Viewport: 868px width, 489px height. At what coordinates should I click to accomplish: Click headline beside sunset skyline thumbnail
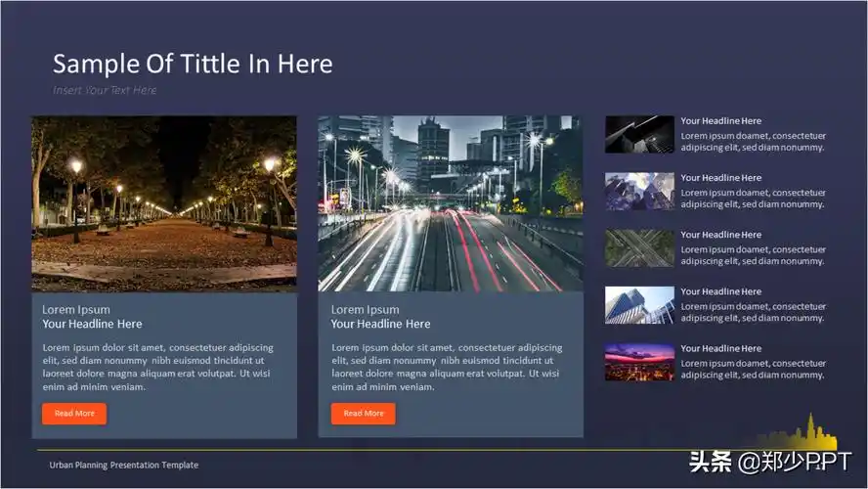(721, 348)
